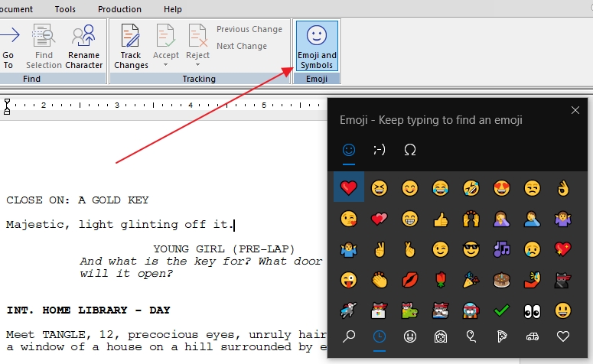Insert the tears of joy emoji
This screenshot has width=593, height=364.
(441, 188)
